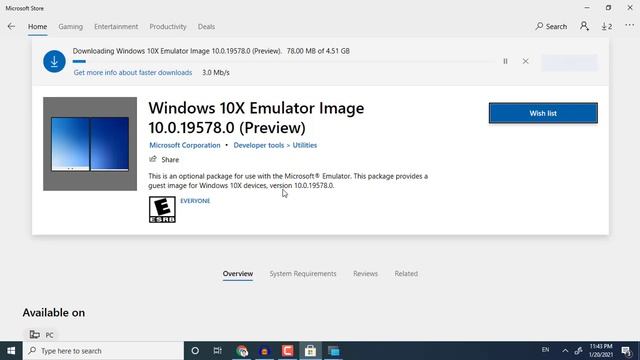The width and height of the screenshot is (640, 360).
Task: Add the app to Wish list
Action: click(543, 113)
